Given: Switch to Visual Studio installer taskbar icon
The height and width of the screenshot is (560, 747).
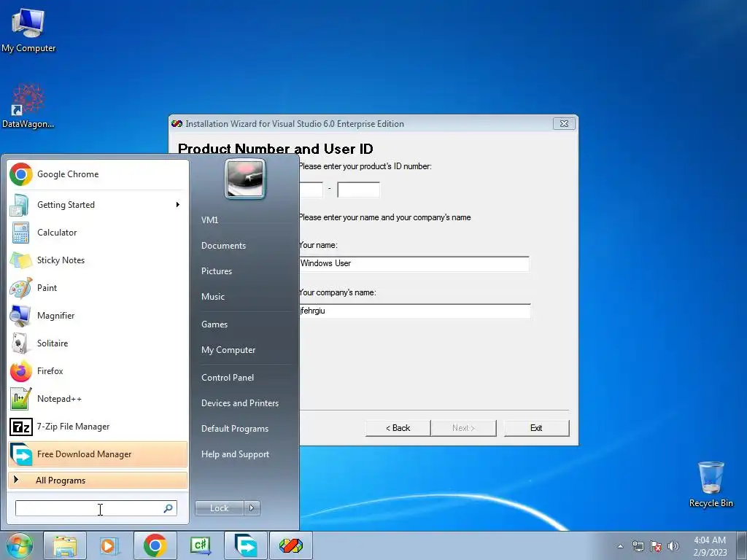Looking at the screenshot, I should pyautogui.click(x=291, y=545).
